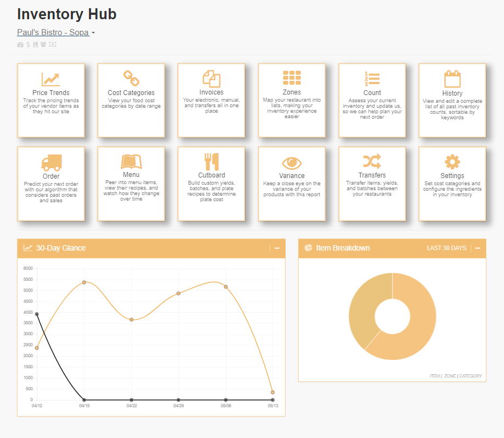The image size is (504, 438).
Task: Select the Cost Categories chain-link icon
Action: pyautogui.click(x=131, y=79)
